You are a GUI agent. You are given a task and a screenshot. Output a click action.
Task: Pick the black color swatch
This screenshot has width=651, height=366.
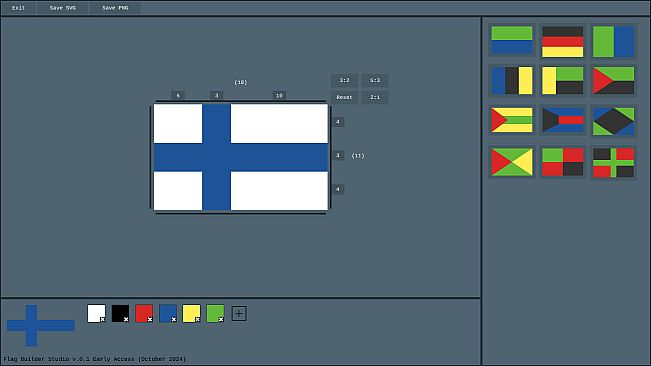pyautogui.click(x=119, y=312)
